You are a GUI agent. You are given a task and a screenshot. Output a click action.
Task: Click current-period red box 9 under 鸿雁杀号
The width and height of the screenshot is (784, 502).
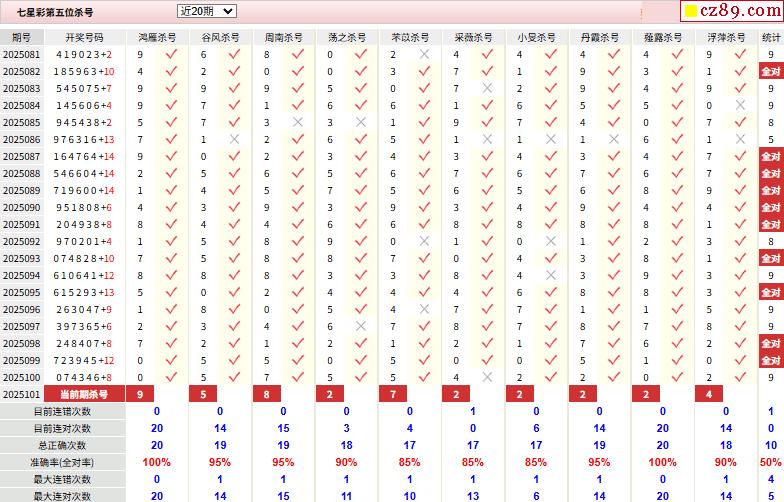point(140,394)
